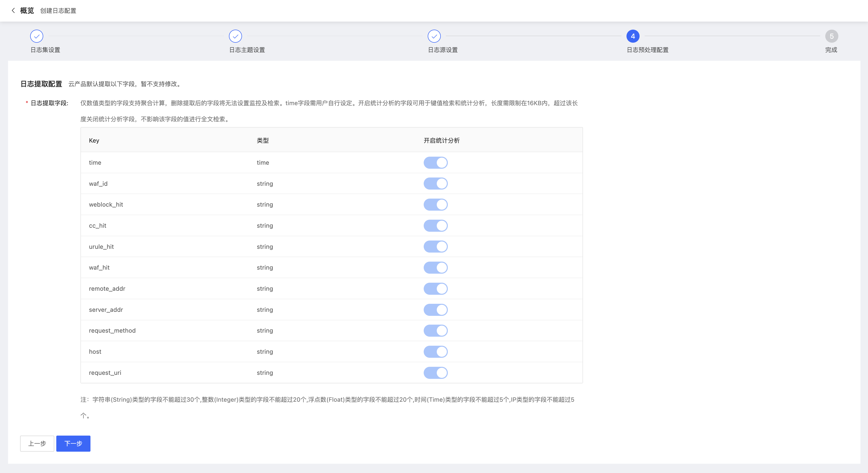Click the 上一步 button

tap(37, 443)
